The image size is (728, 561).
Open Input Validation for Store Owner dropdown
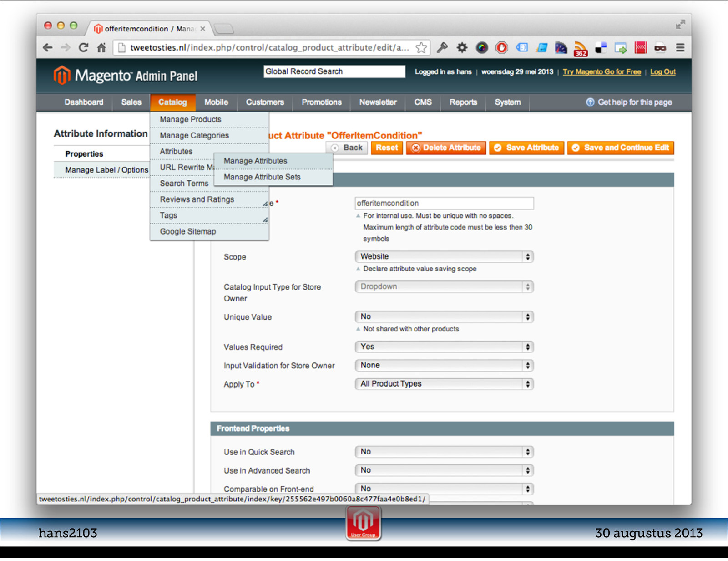pyautogui.click(x=444, y=365)
